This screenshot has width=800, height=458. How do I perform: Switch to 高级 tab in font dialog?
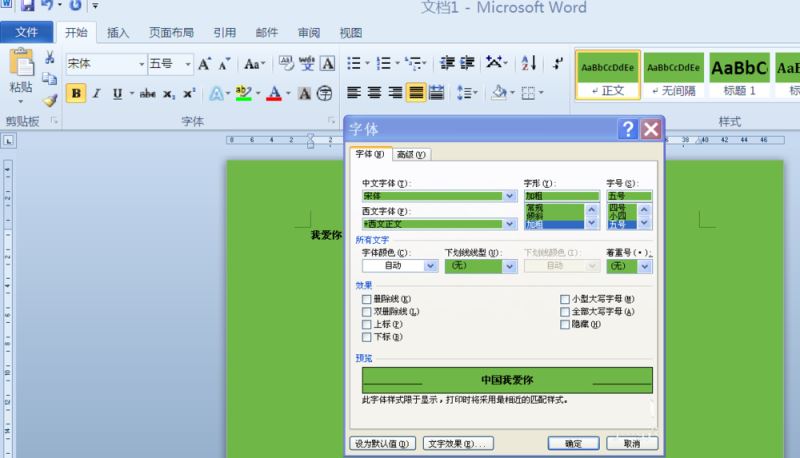tap(411, 155)
